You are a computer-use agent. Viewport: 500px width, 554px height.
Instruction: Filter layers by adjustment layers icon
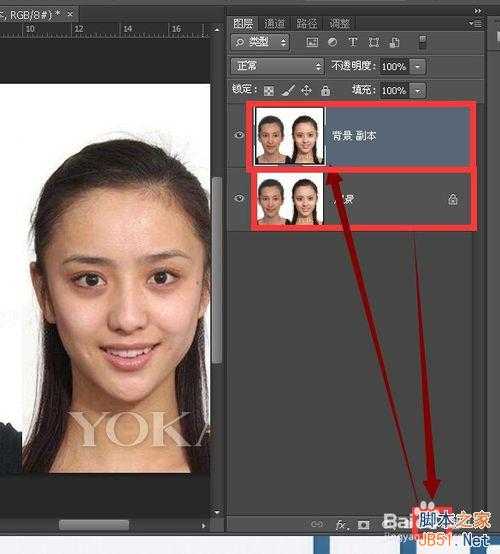pyautogui.click(x=333, y=42)
